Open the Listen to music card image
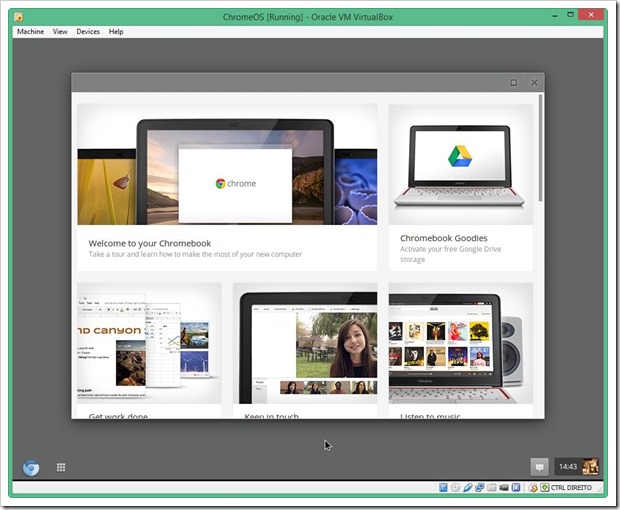The image size is (620, 510). point(461,343)
